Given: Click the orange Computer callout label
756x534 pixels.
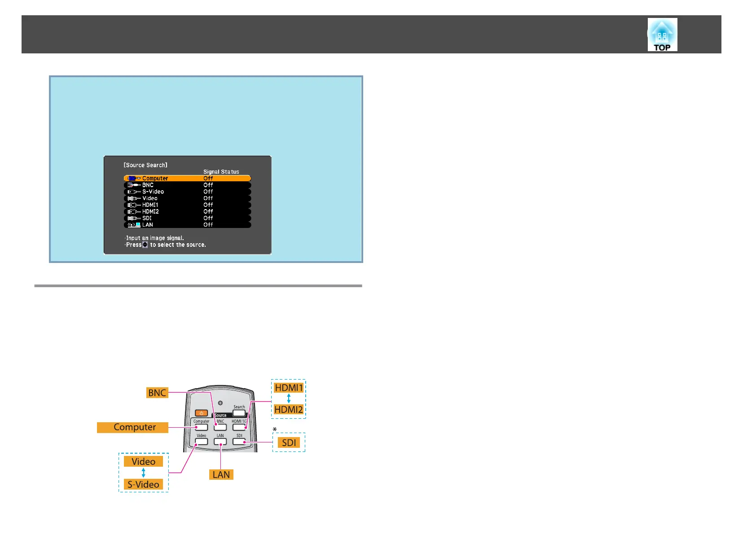Looking at the screenshot, I should pyautogui.click(x=133, y=427).
